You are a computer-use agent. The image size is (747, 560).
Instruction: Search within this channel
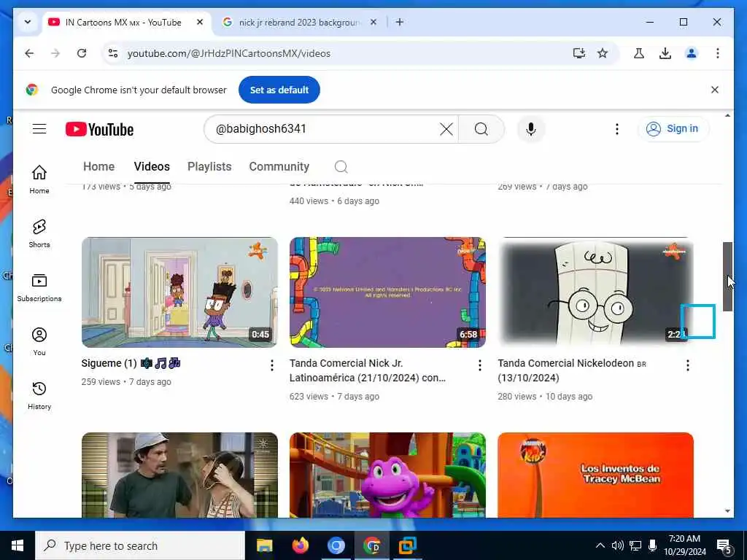pyautogui.click(x=341, y=167)
